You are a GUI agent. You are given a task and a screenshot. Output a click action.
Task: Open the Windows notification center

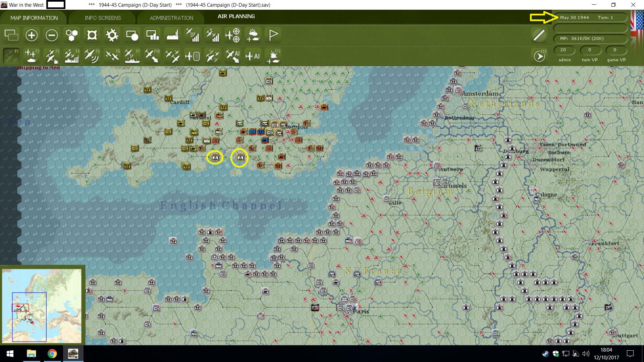click(x=630, y=354)
